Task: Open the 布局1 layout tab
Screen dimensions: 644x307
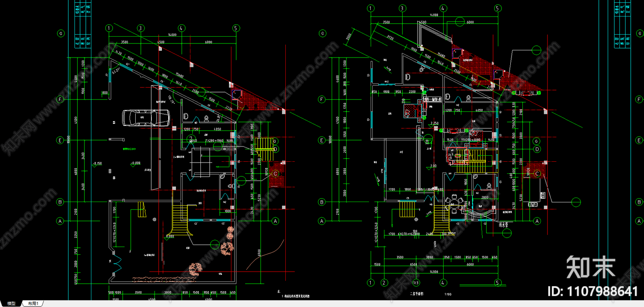Action: 33,303
